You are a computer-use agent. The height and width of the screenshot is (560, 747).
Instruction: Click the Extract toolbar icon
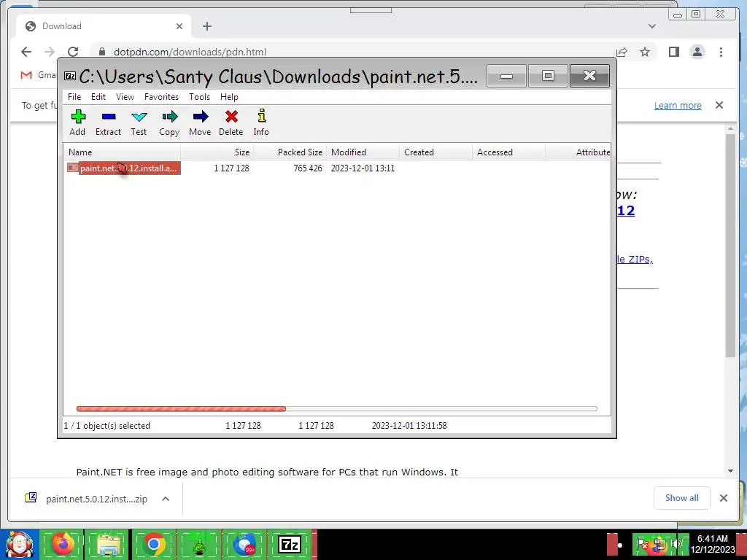[x=108, y=122]
